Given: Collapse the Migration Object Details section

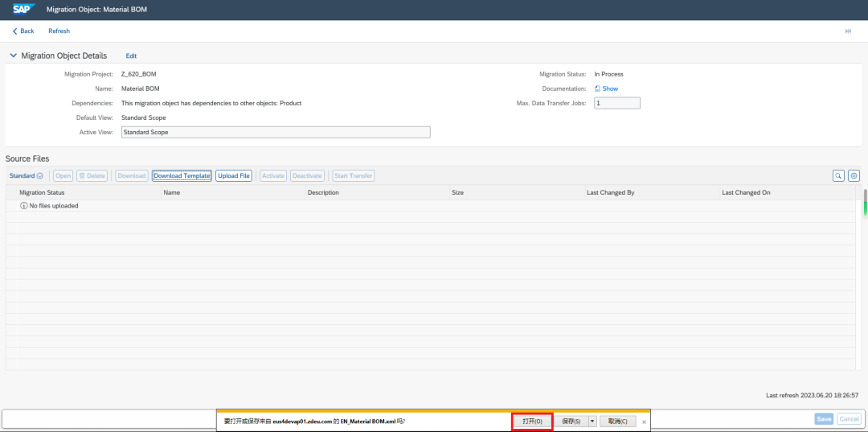Looking at the screenshot, I should point(14,56).
